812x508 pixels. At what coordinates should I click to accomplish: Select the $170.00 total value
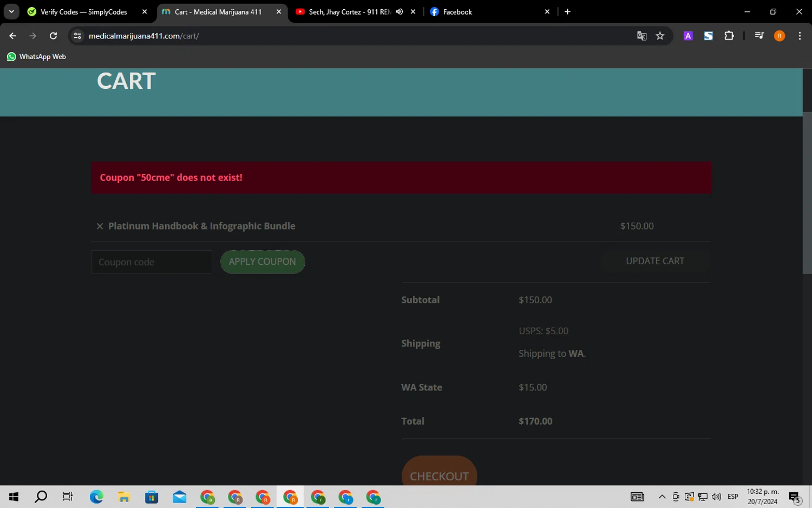tap(535, 421)
